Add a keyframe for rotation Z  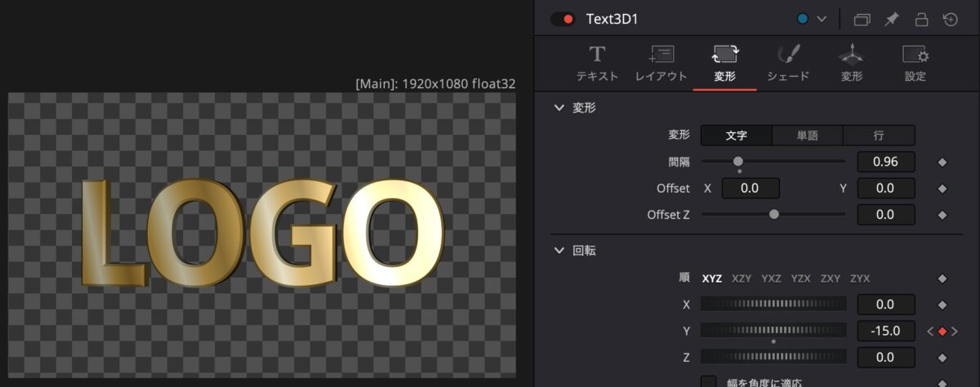942,358
